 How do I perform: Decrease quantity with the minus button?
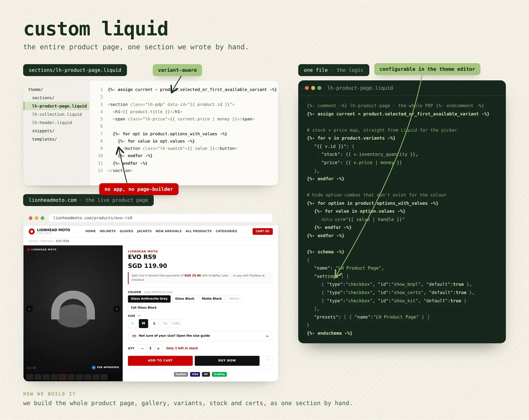point(142,348)
